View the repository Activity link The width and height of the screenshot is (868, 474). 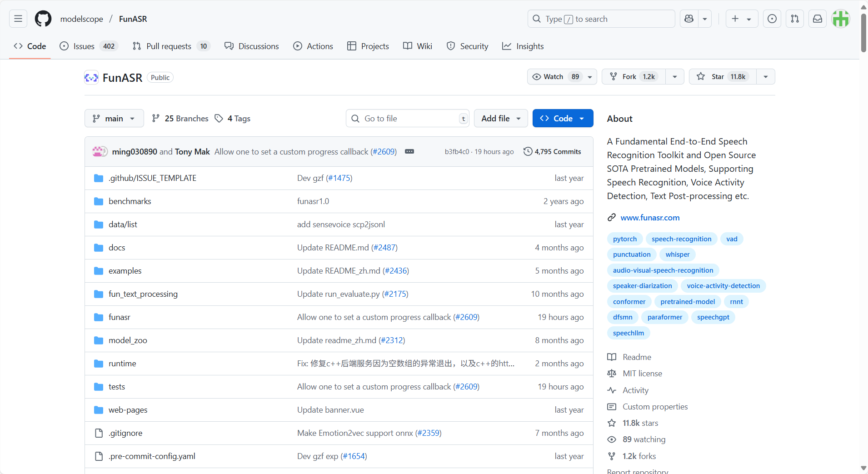(x=628, y=390)
